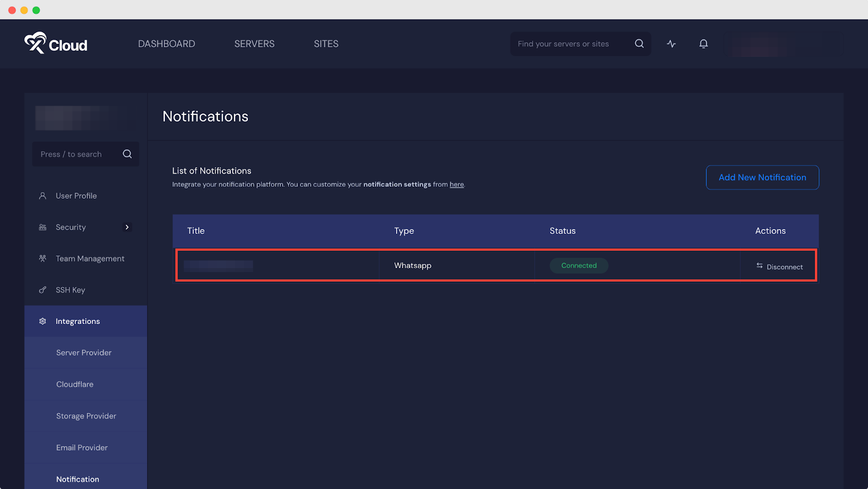868x489 pixels.
Task: Click the User Profile person icon
Action: click(43, 196)
